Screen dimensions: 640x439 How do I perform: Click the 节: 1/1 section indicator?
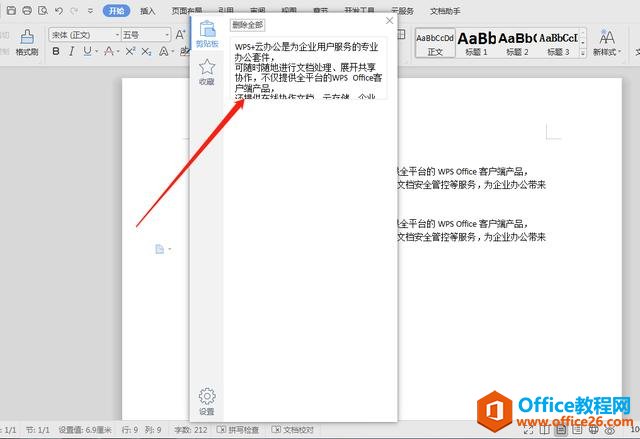coord(38,430)
